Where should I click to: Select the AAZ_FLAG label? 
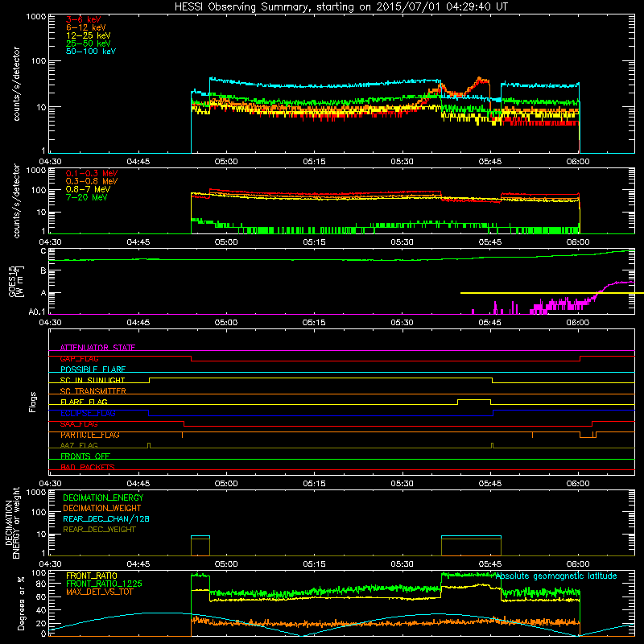pyautogui.click(x=79, y=445)
